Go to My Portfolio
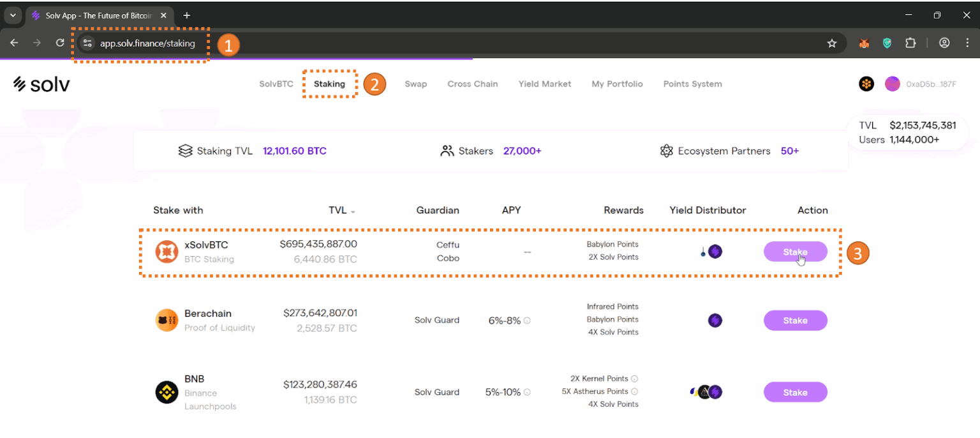 pyautogui.click(x=617, y=84)
